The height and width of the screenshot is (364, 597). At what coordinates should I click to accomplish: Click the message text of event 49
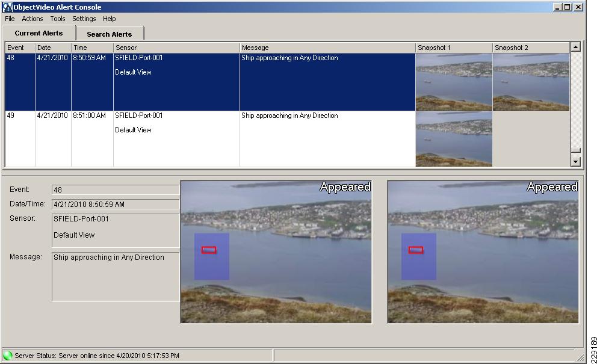tap(289, 116)
